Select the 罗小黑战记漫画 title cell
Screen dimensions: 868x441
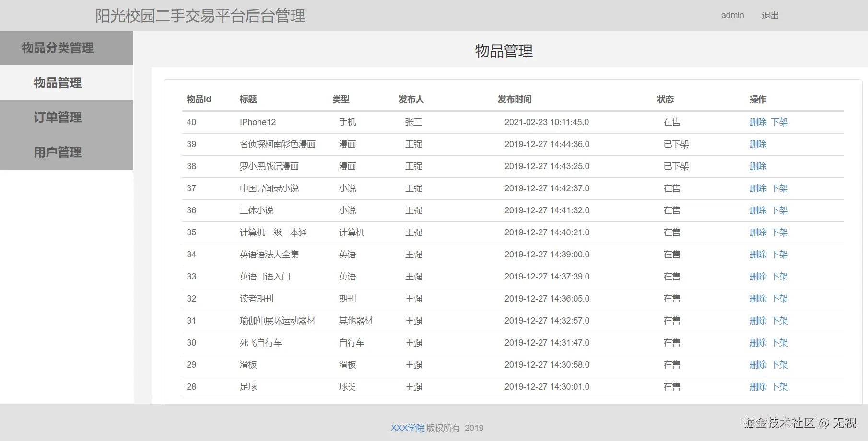(x=269, y=166)
